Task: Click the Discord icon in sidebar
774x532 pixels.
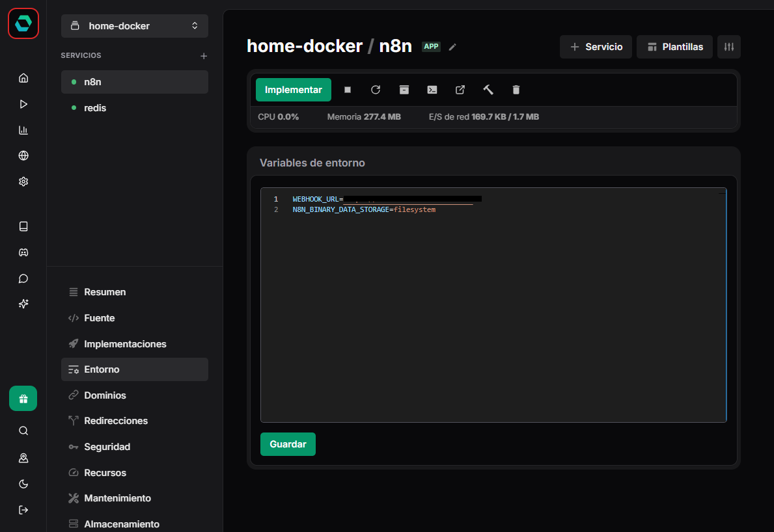Action: (x=23, y=252)
